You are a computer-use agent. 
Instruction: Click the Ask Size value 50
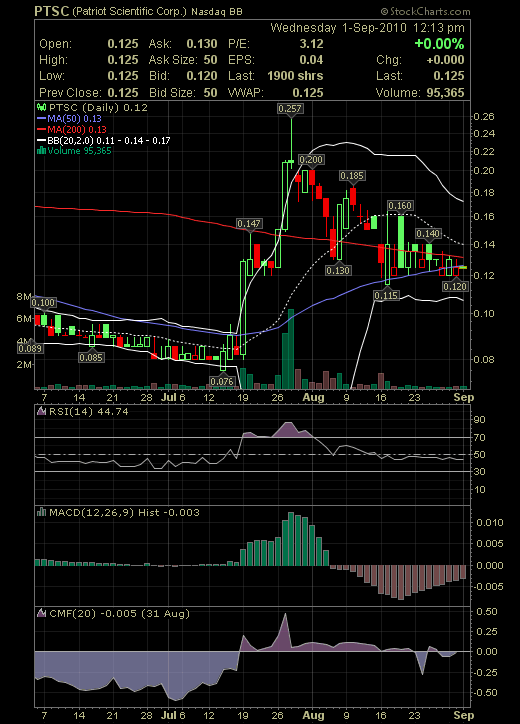[211, 60]
